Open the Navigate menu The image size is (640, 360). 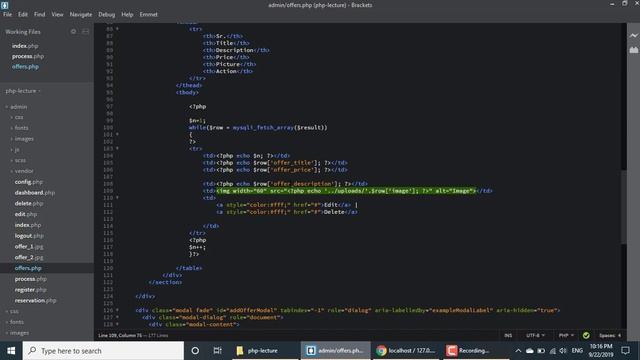point(81,14)
